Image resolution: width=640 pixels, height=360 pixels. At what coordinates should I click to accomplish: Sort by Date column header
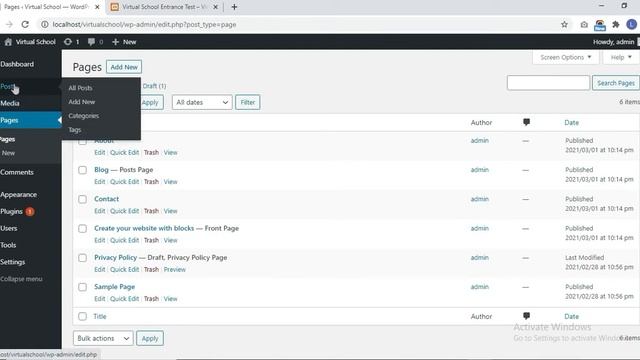pyautogui.click(x=571, y=122)
